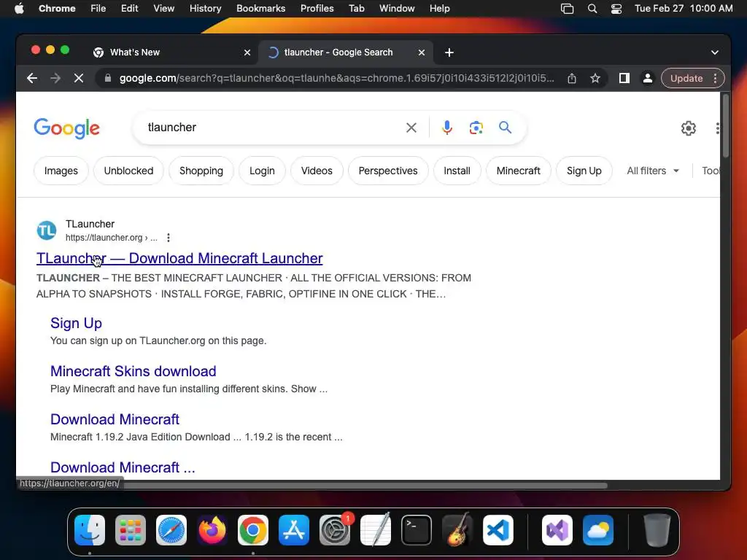Screen dimensions: 747x560
Task: Open Chrome's Update menu
Action: (x=693, y=78)
